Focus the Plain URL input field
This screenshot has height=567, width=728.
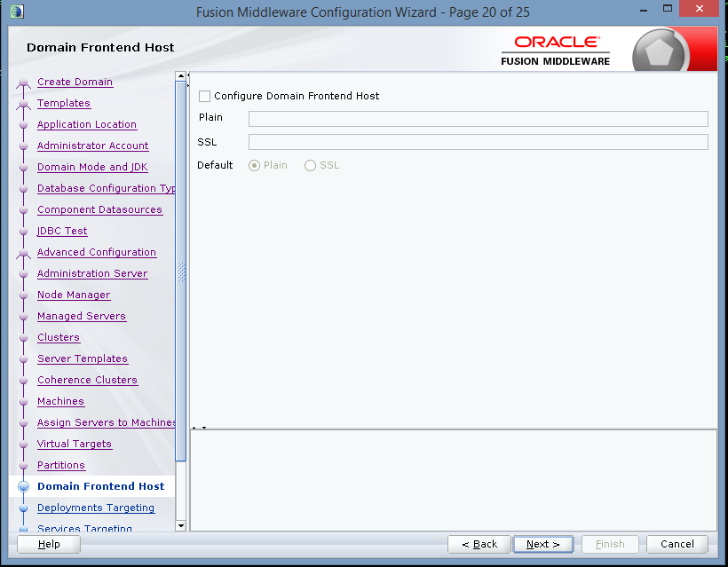coord(479,119)
